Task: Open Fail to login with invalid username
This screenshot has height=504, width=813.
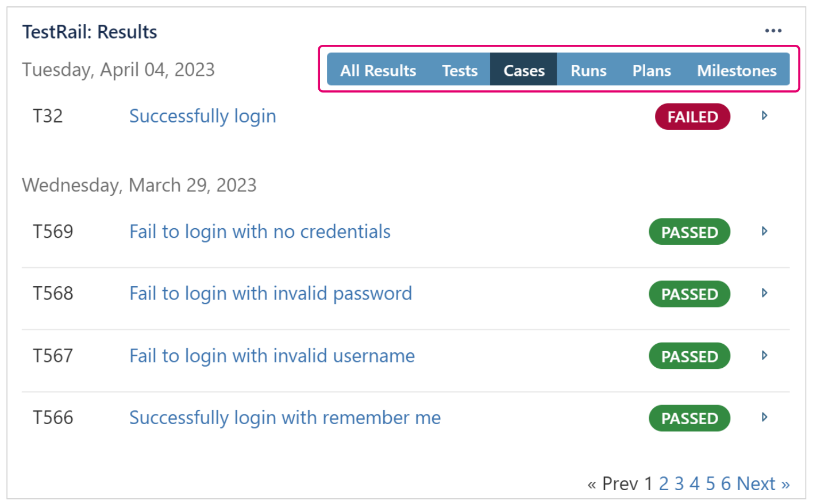Action: [272, 356]
